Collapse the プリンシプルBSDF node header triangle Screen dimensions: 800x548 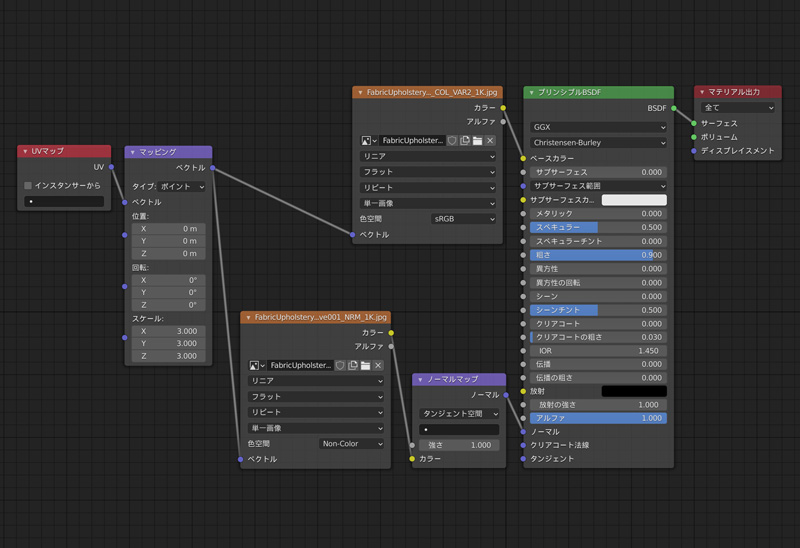pyautogui.click(x=531, y=92)
